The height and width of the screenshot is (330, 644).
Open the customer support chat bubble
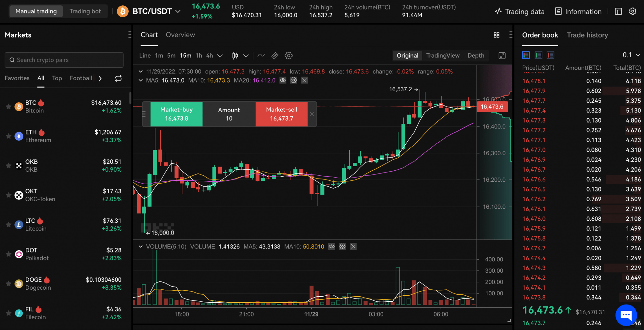point(626,315)
